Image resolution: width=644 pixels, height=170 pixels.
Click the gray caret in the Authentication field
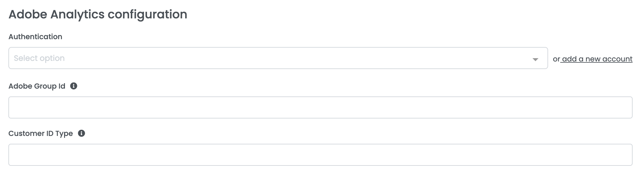(x=535, y=59)
